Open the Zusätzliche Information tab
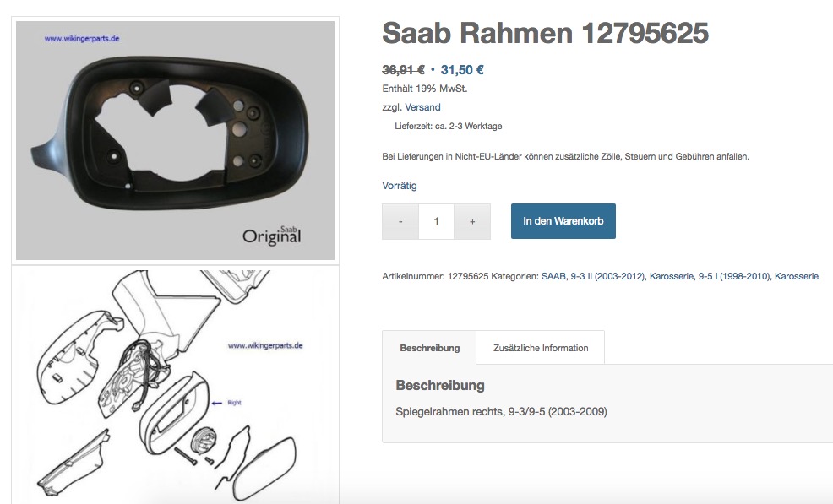This screenshot has height=504, width=833. (x=541, y=348)
